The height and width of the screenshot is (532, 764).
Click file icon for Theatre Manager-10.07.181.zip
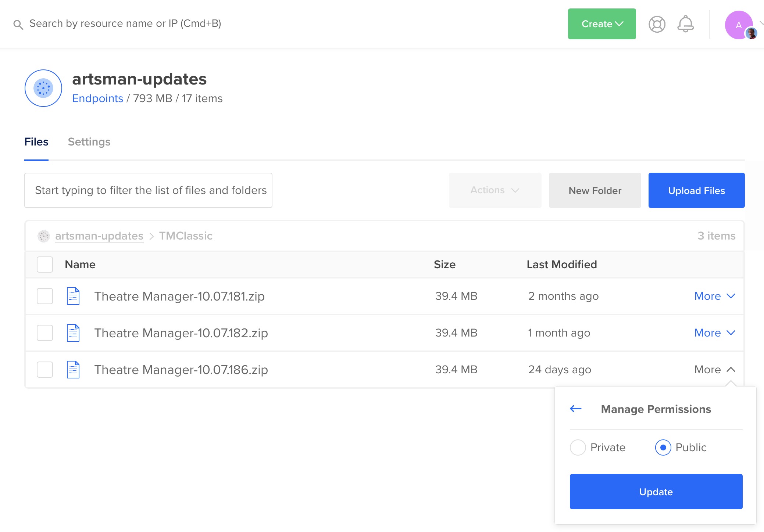pyautogui.click(x=73, y=296)
